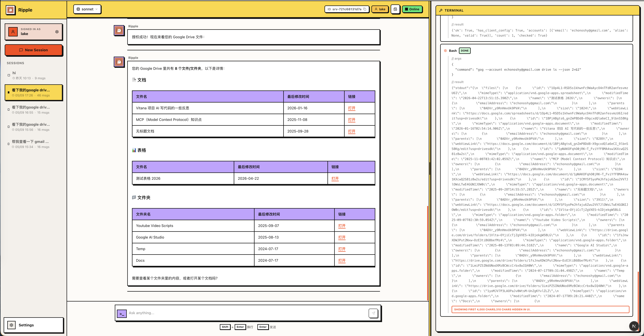Click the cell '2025-09-28'
644x336 pixels.
[314, 131]
